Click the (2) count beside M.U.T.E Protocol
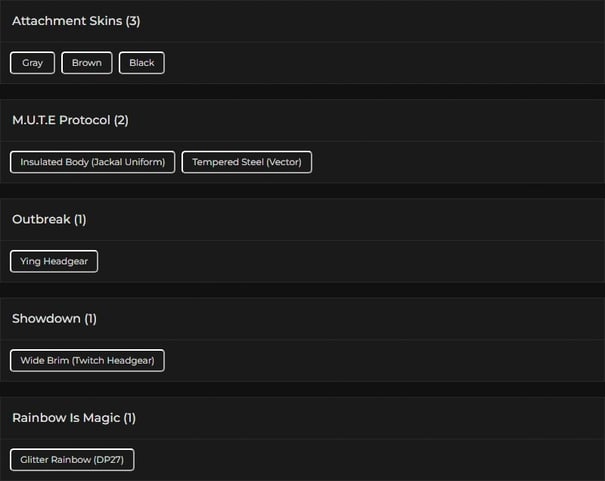The width and height of the screenshot is (605, 481). pyautogui.click(x=121, y=120)
